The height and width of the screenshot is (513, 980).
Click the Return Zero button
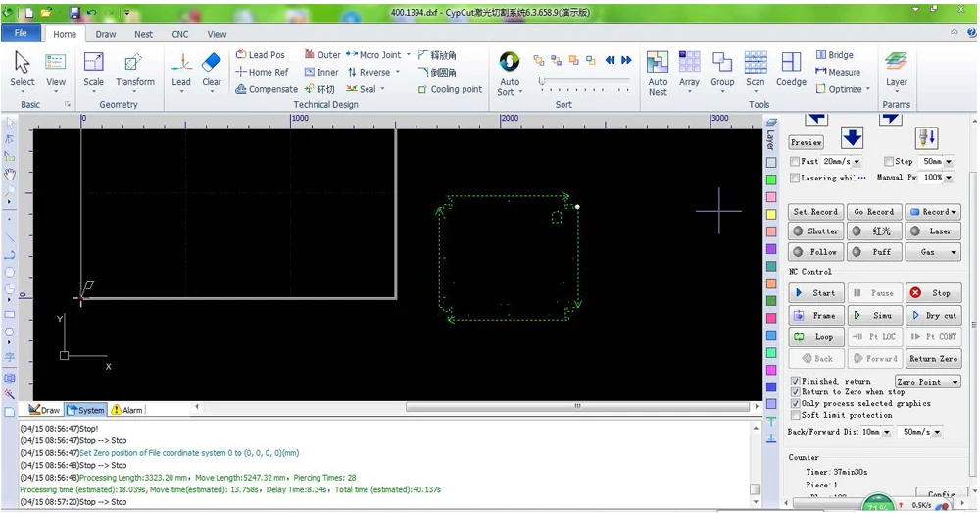[933, 359]
